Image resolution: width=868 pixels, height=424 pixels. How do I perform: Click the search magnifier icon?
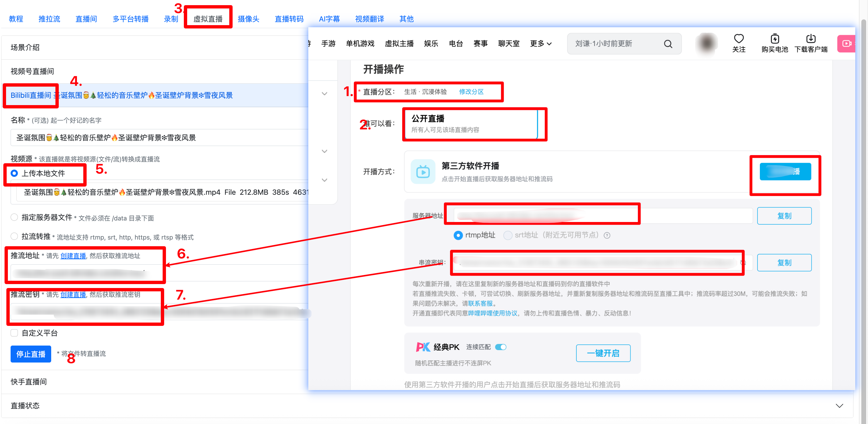pyautogui.click(x=668, y=44)
